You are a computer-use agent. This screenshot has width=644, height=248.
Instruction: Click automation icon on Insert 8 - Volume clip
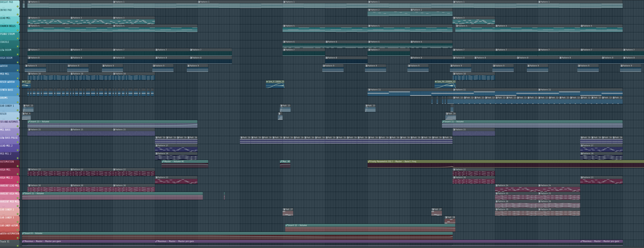23,233
